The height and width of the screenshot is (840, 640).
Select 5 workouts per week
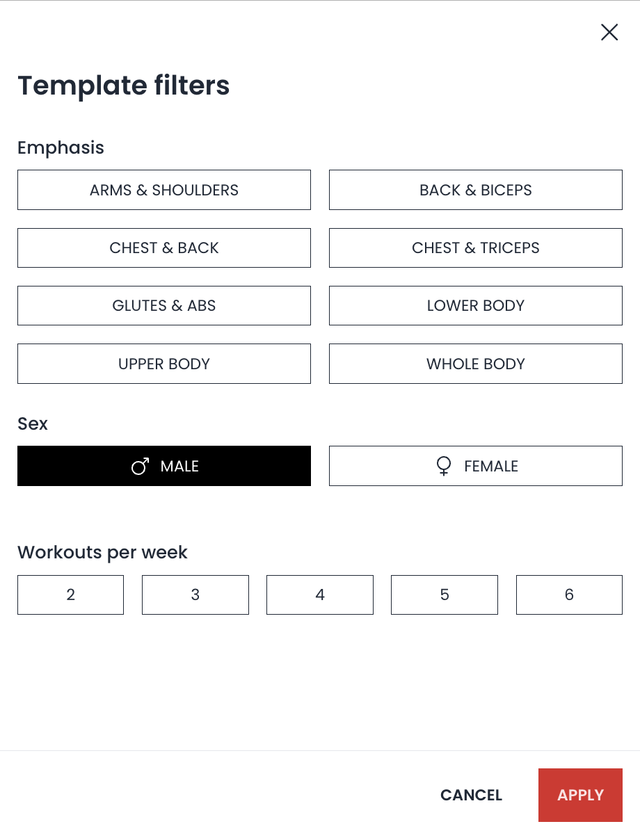(444, 595)
